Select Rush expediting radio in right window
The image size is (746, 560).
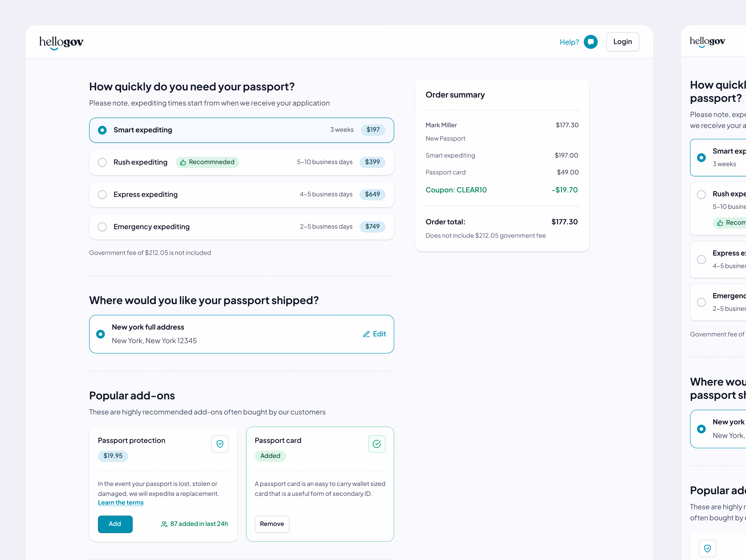[x=701, y=195]
